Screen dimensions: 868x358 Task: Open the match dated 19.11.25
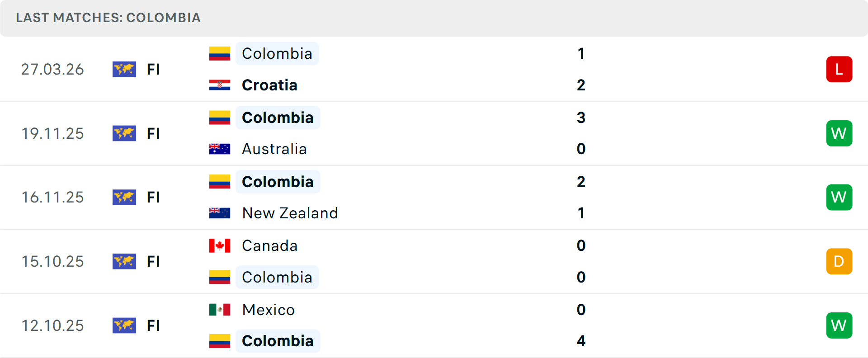point(52,133)
